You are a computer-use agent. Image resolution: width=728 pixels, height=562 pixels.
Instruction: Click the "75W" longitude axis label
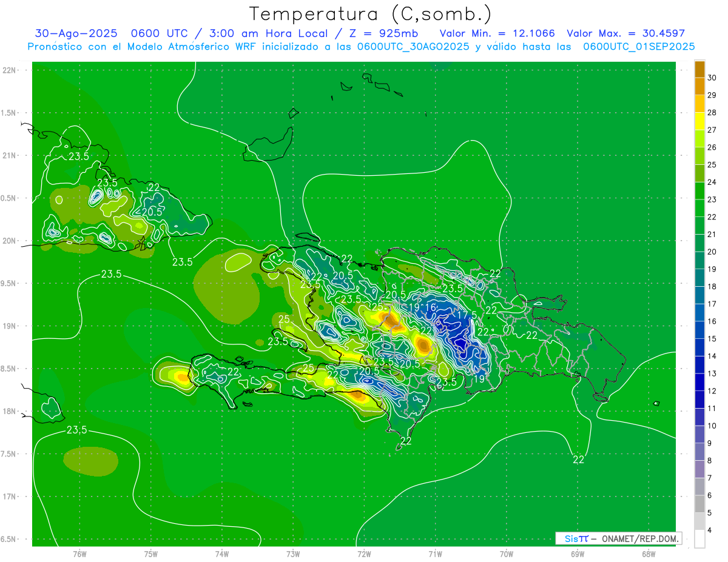[151, 554]
